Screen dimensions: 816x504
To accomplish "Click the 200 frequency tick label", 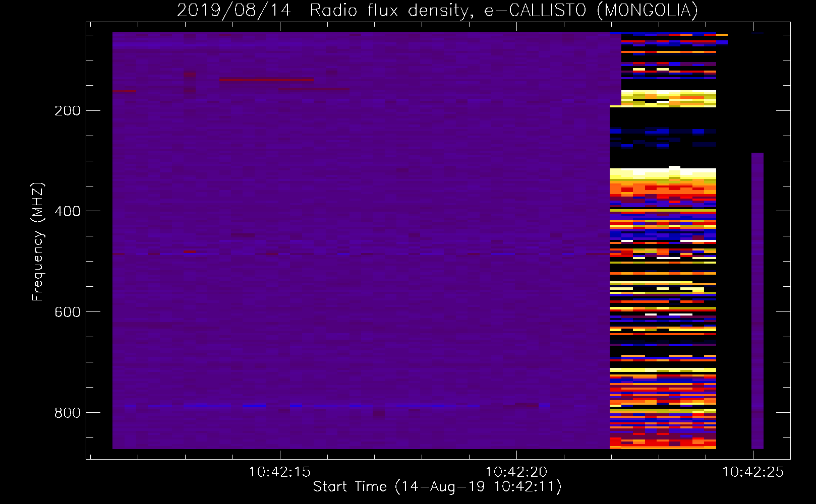I will tap(68, 111).
